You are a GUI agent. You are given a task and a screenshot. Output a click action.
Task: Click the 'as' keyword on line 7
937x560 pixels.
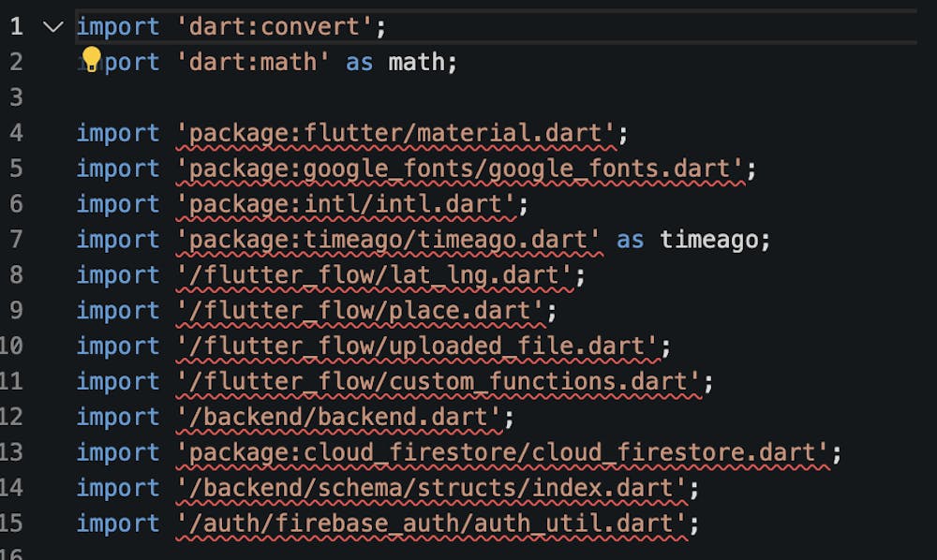coord(630,240)
